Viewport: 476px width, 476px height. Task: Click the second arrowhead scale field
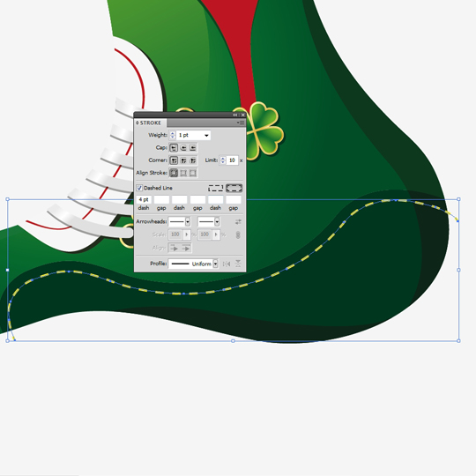(x=205, y=234)
